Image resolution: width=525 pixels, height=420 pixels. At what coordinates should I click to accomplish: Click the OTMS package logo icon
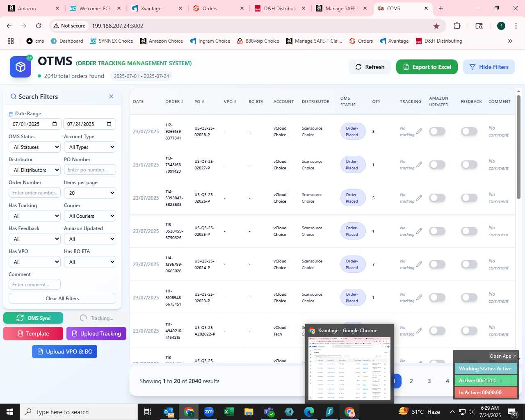click(21, 67)
